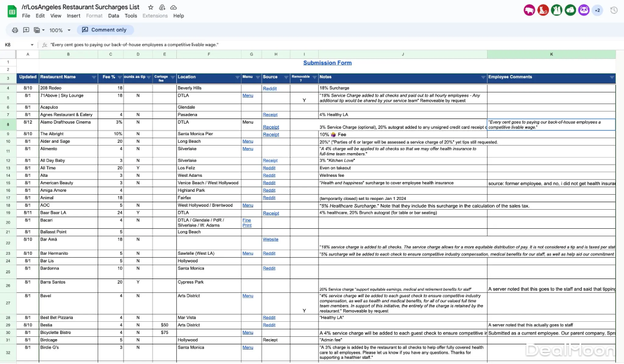Open the Data menu

[x=113, y=16]
